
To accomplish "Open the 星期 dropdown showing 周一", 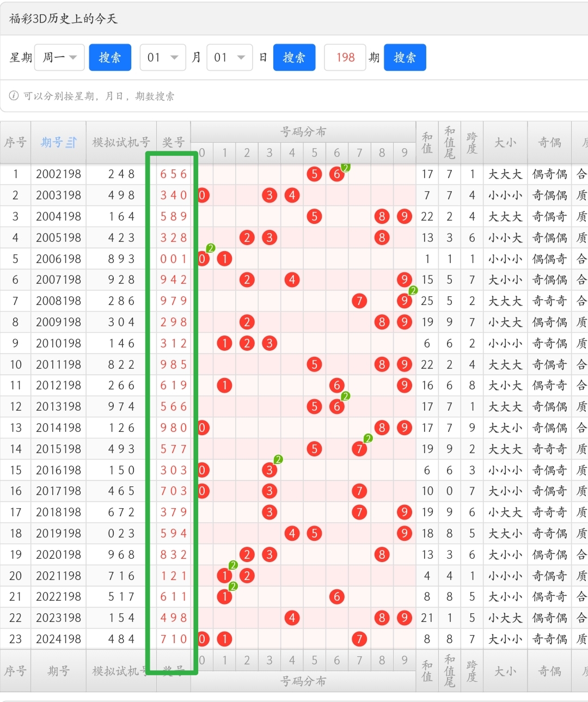I will pyautogui.click(x=59, y=57).
